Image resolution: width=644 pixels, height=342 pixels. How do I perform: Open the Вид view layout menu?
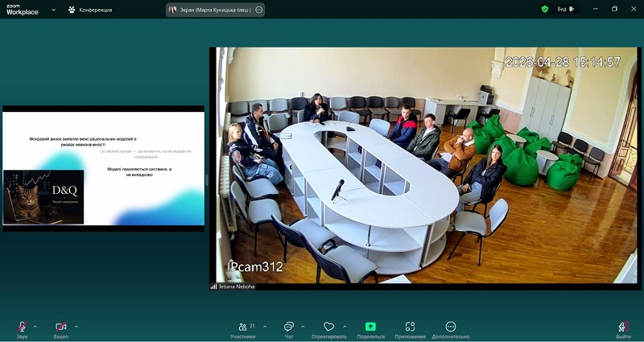tap(566, 9)
